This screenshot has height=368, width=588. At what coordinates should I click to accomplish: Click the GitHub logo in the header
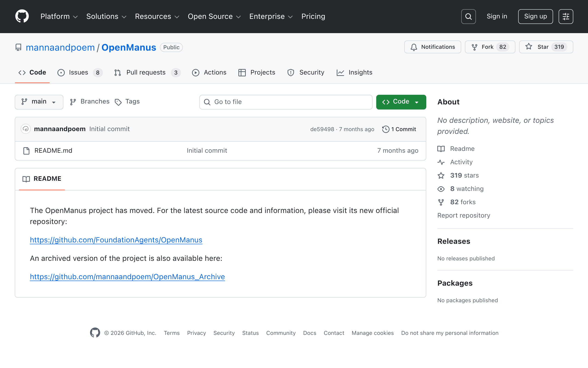22,16
